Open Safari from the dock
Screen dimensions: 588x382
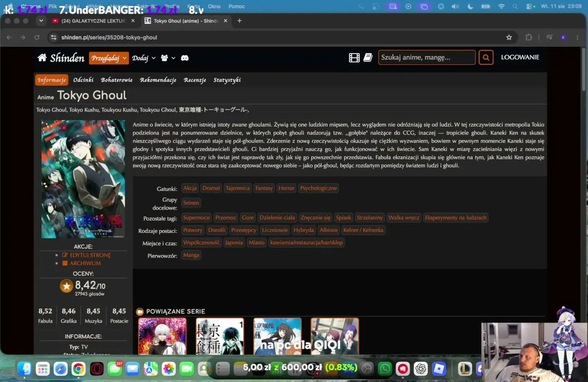(x=60, y=369)
